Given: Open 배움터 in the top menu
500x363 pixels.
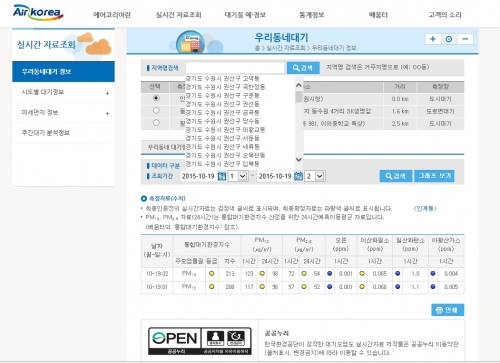Looking at the screenshot, I should tap(378, 15).
